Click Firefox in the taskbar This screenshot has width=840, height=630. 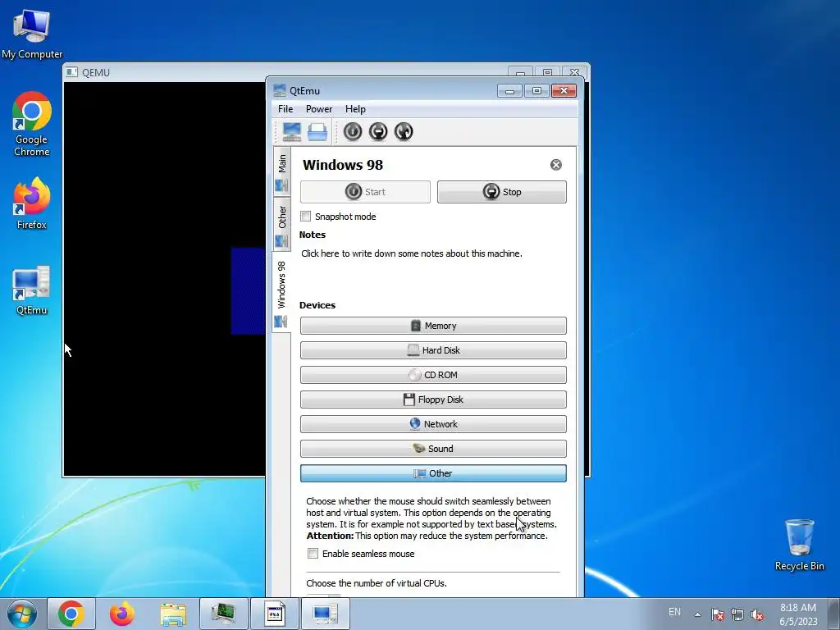(x=122, y=614)
